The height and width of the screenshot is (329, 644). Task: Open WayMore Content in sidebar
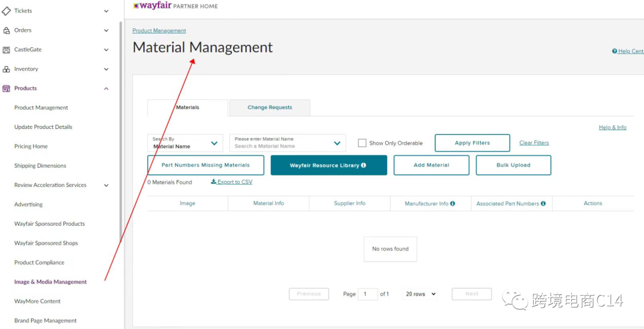(38, 301)
